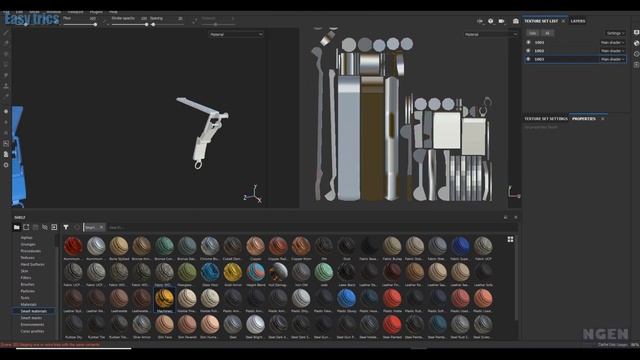The image size is (640, 360).
Task: Click the rendering mode building icon in top toolbar
Action: 516,21
